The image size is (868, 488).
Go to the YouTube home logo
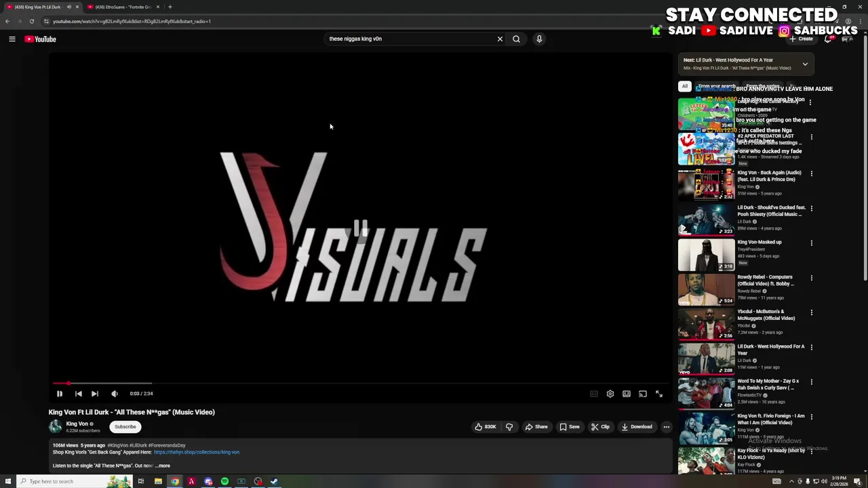point(41,39)
